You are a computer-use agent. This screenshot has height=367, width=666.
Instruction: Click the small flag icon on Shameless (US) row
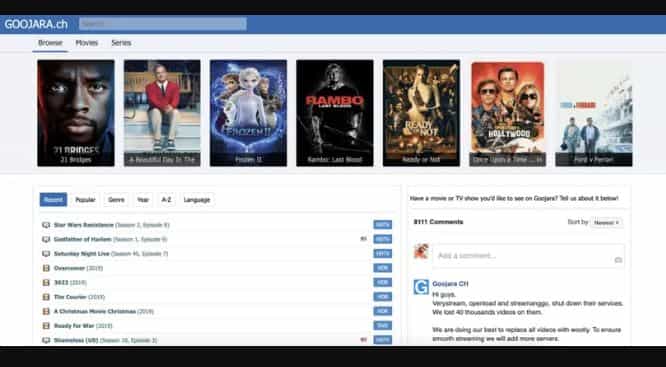(x=363, y=340)
